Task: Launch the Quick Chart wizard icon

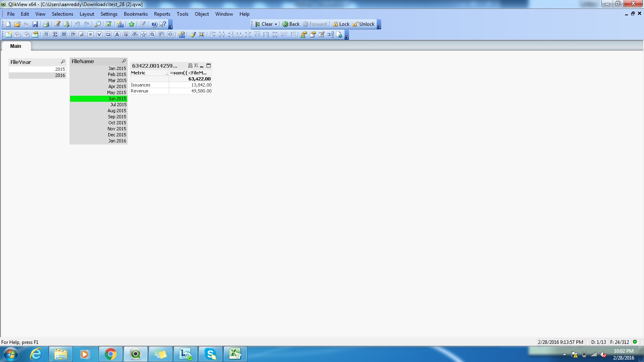Action: coord(120,24)
